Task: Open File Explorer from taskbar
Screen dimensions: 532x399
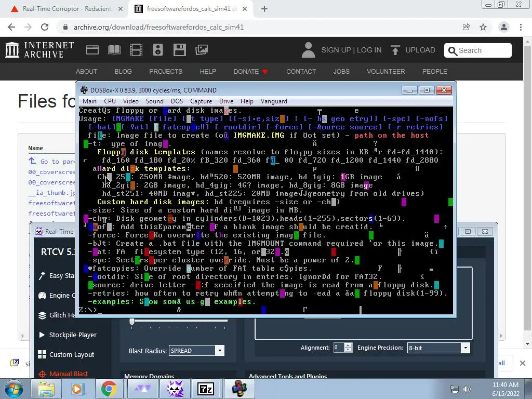Action: tap(46, 389)
